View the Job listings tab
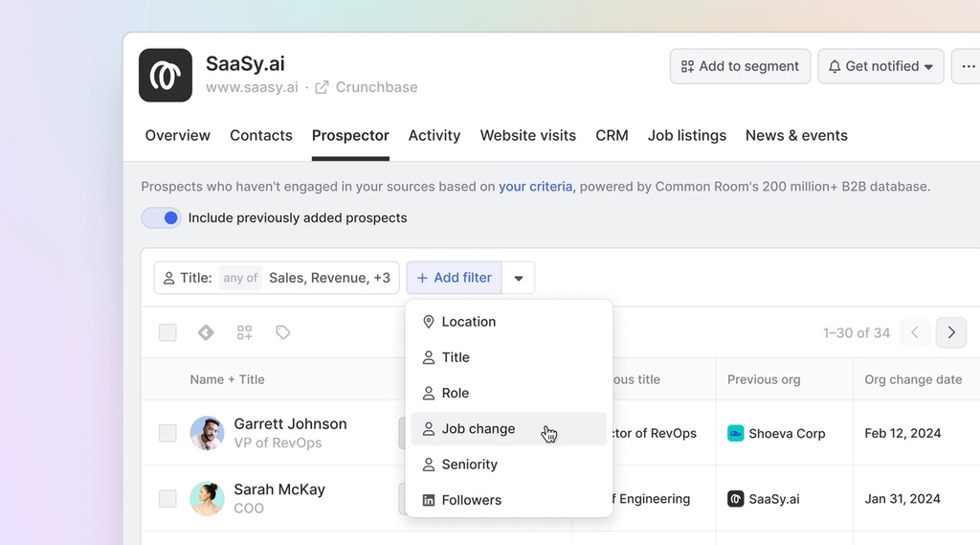The image size is (980, 545). pyautogui.click(x=687, y=135)
